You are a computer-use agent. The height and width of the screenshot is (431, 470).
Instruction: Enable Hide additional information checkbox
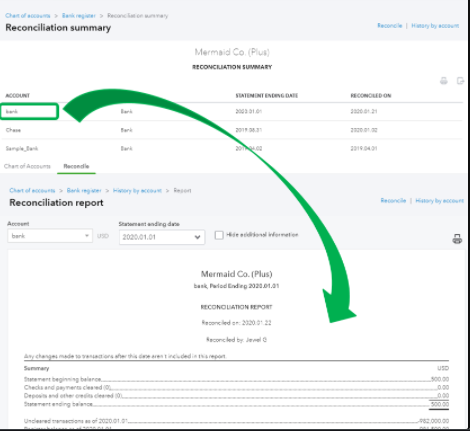pyautogui.click(x=219, y=235)
